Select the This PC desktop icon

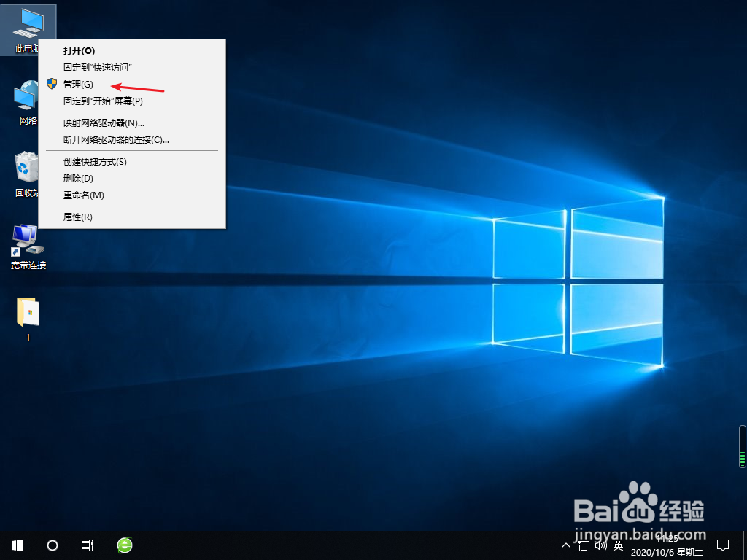[x=28, y=29]
